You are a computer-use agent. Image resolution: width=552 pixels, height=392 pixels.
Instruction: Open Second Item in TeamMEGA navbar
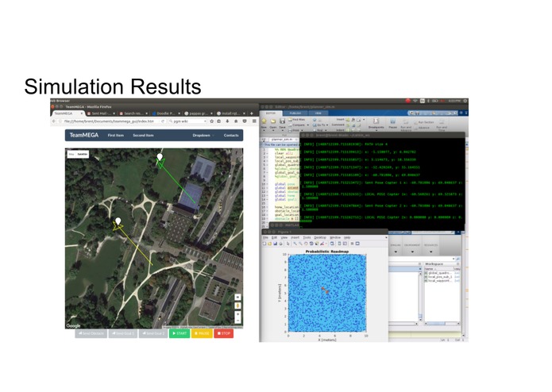point(143,136)
